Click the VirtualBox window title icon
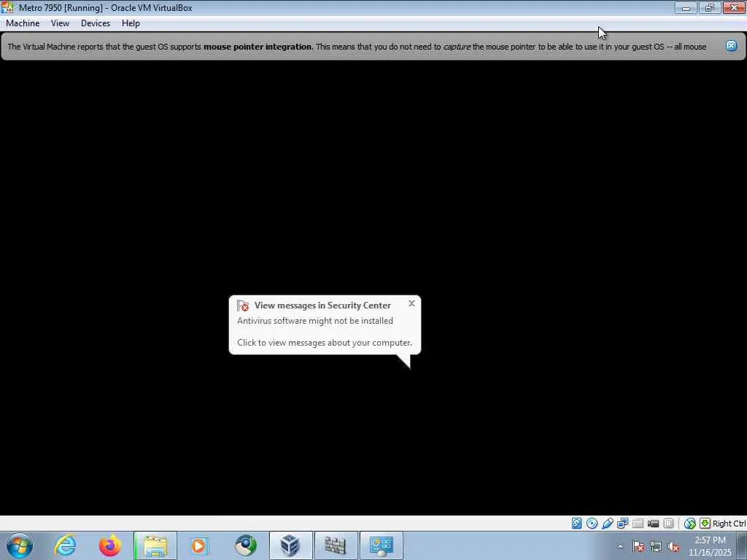This screenshot has width=747, height=560. 7,7
